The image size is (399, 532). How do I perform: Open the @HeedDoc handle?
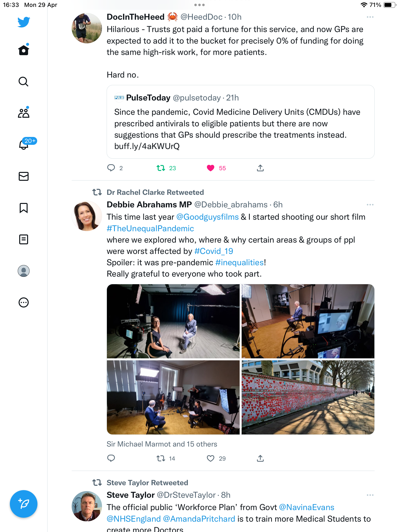201,17
